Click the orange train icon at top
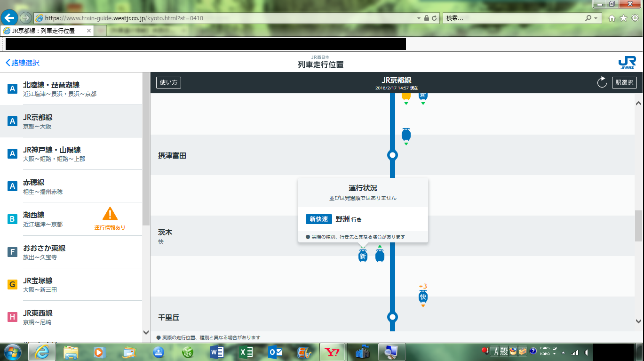 click(406, 96)
